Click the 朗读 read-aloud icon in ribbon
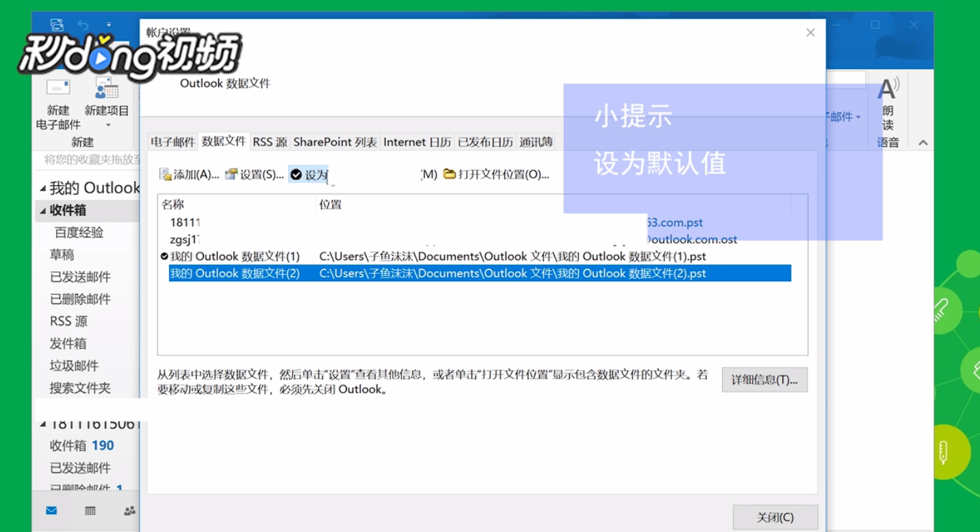Viewport: 980px width, 532px height. tap(888, 88)
